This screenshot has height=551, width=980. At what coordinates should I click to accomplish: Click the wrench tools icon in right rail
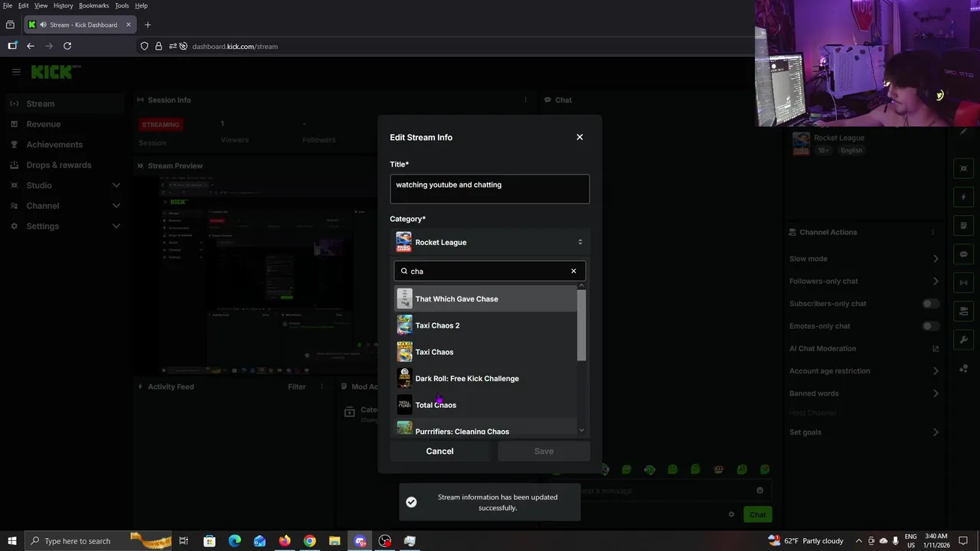point(964,339)
